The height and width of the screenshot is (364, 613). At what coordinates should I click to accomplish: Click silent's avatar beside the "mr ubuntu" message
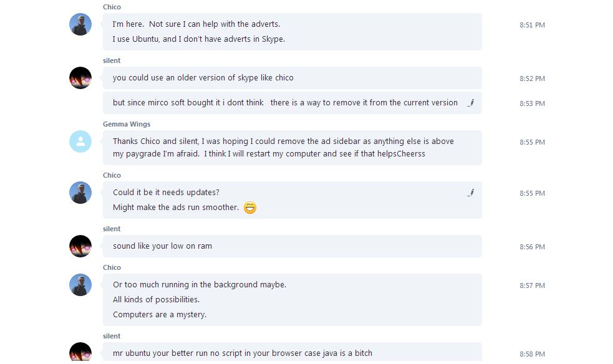tap(80, 352)
